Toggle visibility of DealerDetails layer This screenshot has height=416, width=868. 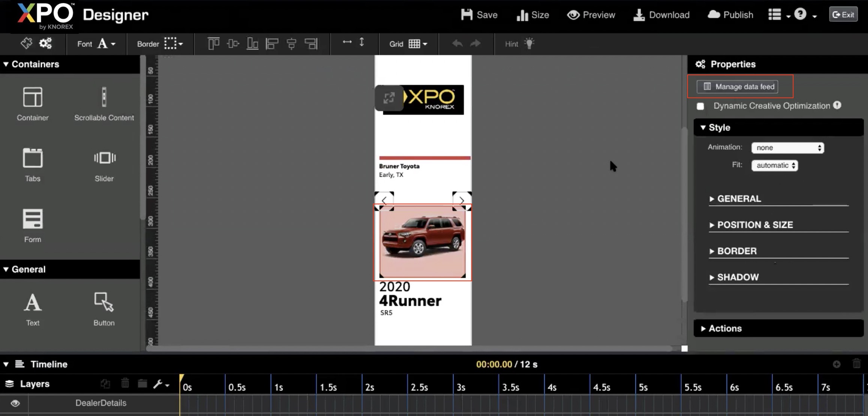15,403
